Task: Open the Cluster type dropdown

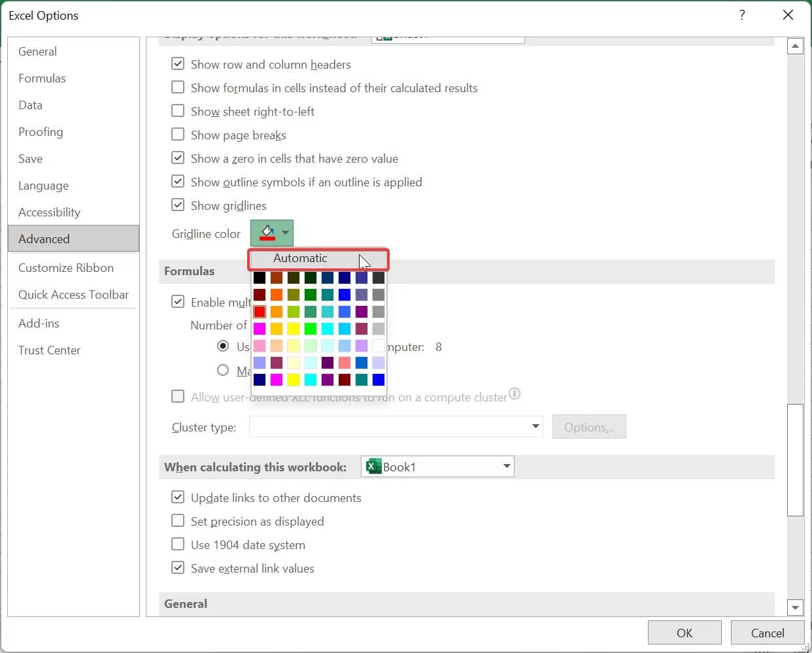Action: (x=535, y=426)
